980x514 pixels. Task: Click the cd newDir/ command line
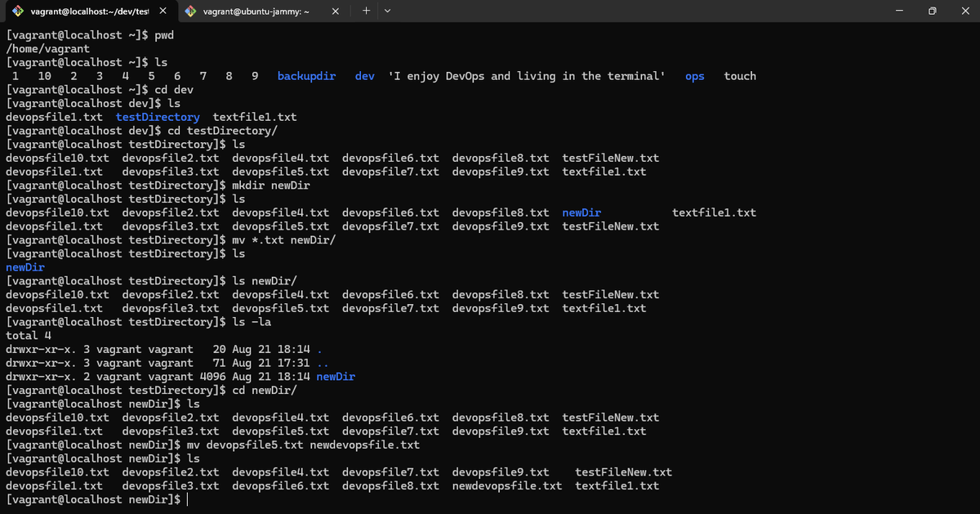coord(151,391)
